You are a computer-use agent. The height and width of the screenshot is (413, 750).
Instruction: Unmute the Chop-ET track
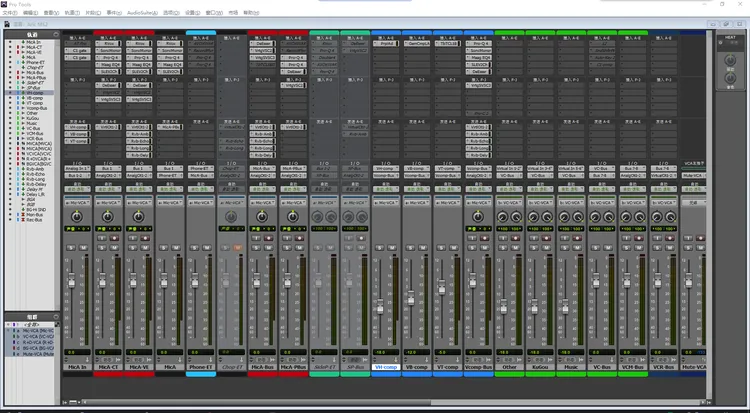click(239, 248)
